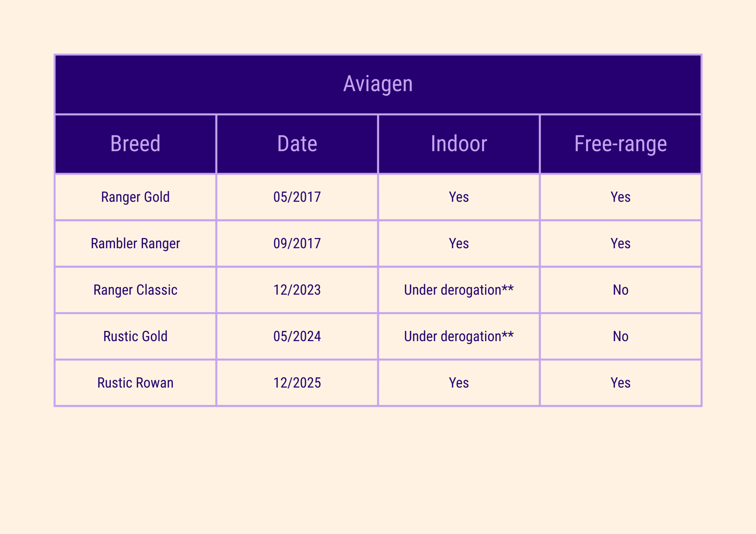Click the 12/2025 date cell
The height and width of the screenshot is (534, 756).
point(297,383)
